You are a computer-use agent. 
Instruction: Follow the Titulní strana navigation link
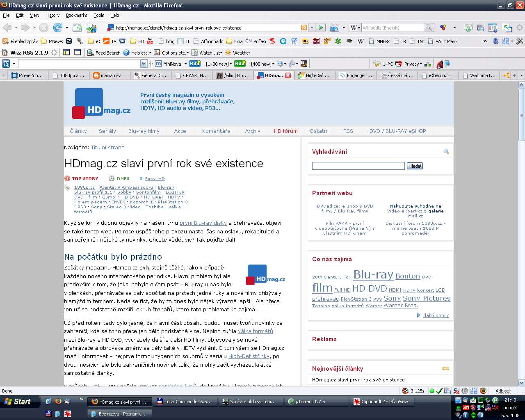107,147
